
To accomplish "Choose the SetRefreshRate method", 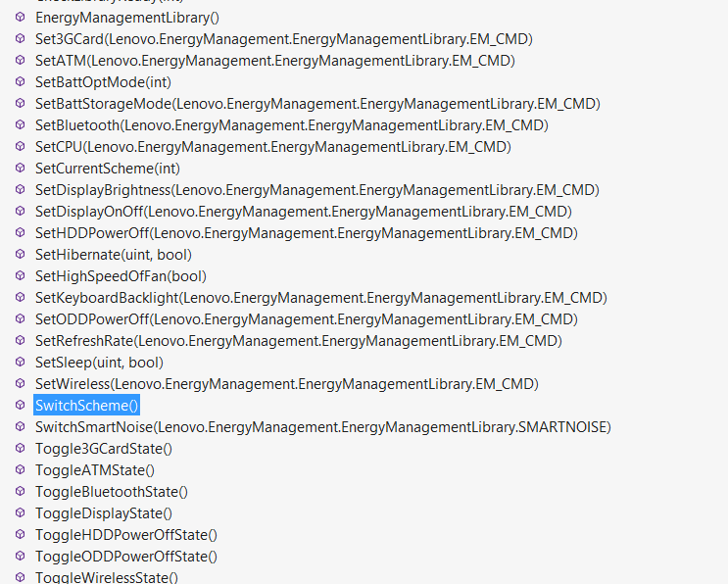I will pos(299,341).
